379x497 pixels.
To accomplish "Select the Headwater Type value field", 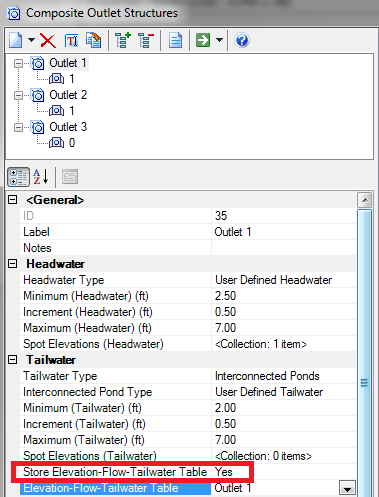I will pyautogui.click(x=284, y=280).
